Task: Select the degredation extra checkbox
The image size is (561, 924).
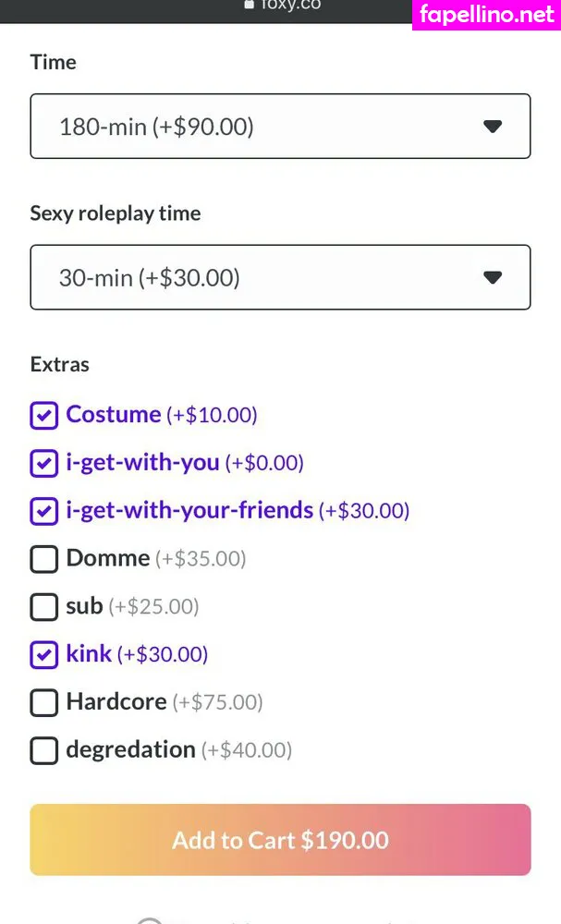Action: point(43,750)
